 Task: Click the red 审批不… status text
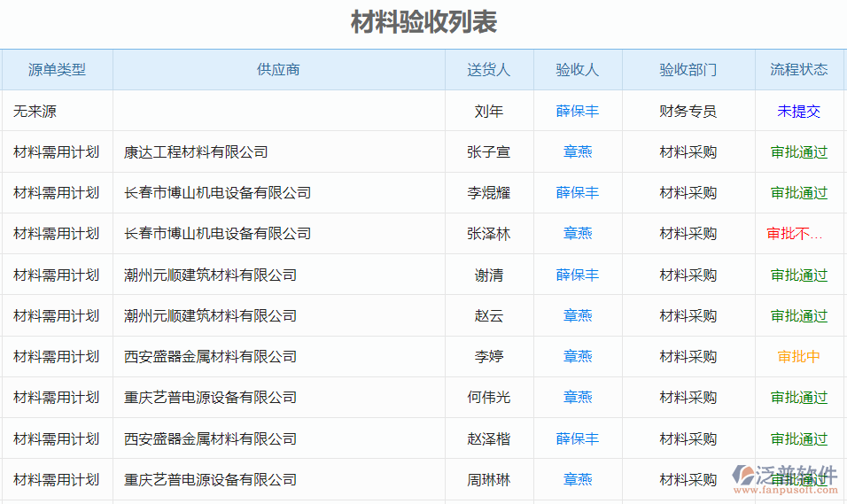pos(796,234)
